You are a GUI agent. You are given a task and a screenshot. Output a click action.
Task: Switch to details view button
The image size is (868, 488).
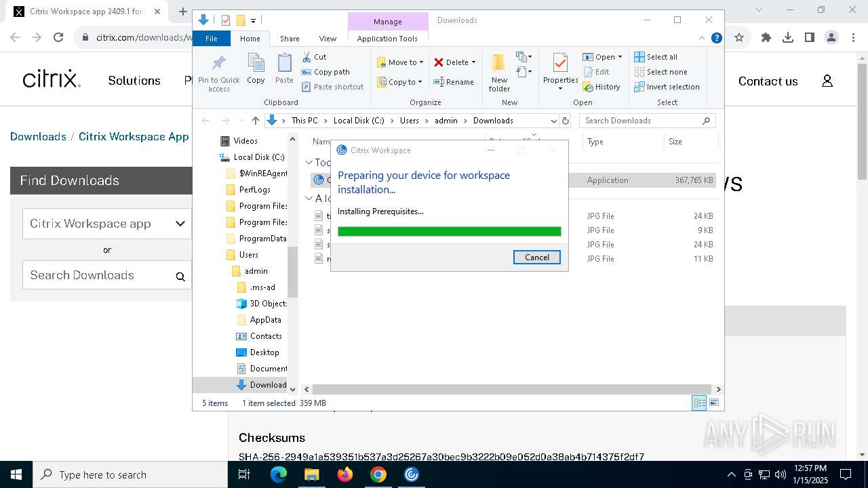pos(699,403)
